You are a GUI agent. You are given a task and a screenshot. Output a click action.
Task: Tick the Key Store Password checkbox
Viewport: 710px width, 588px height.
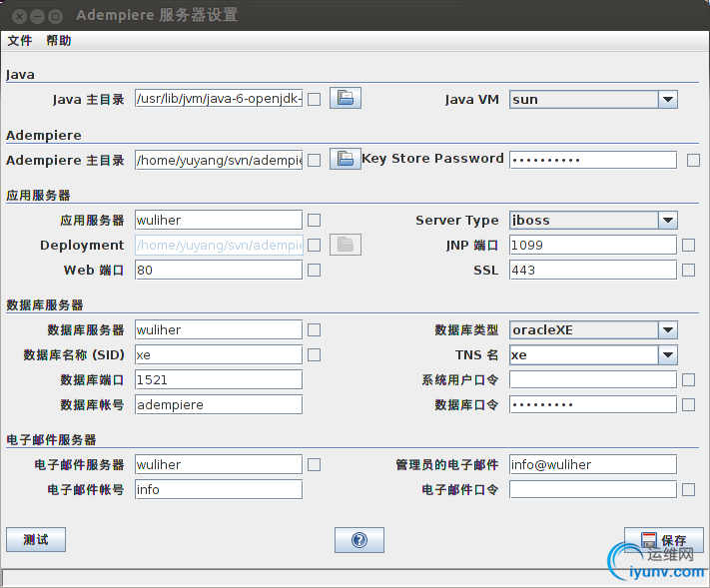tap(693, 161)
